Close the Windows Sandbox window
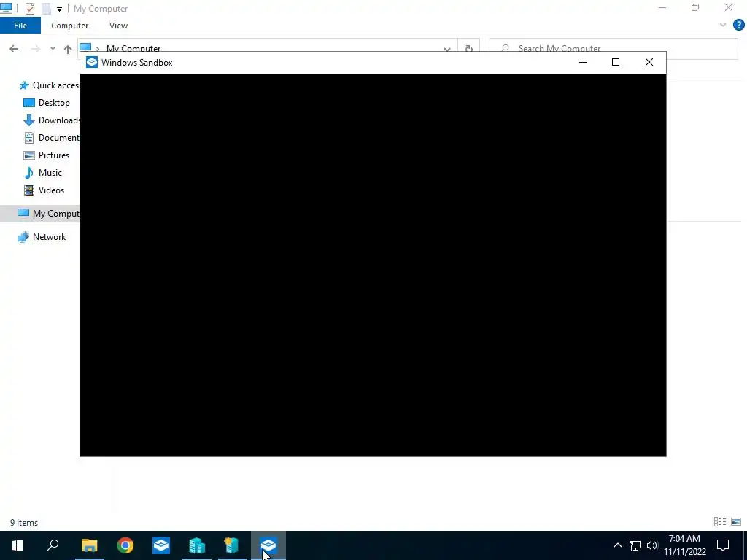The image size is (747, 560). [x=649, y=63]
